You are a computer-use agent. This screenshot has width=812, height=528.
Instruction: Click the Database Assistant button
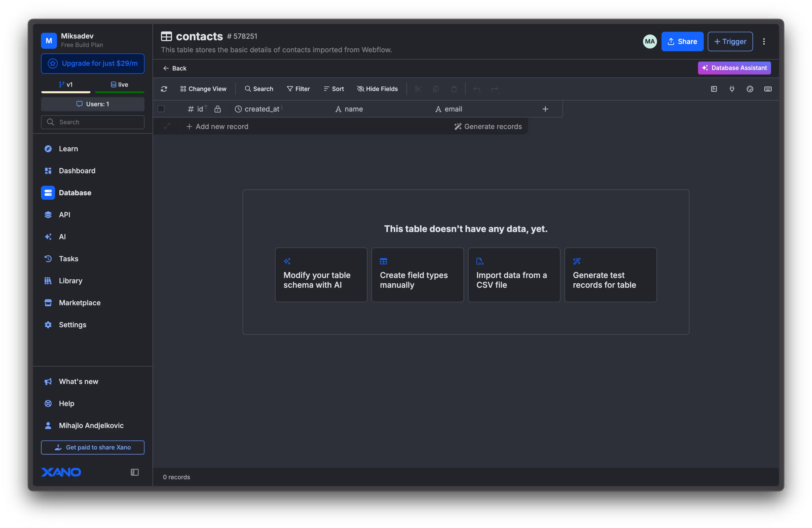click(x=734, y=68)
